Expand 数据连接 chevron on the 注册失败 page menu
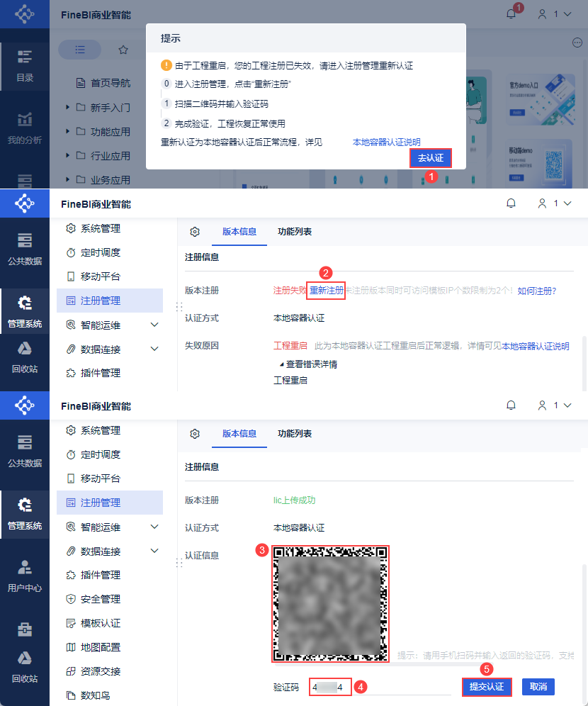 click(x=154, y=349)
